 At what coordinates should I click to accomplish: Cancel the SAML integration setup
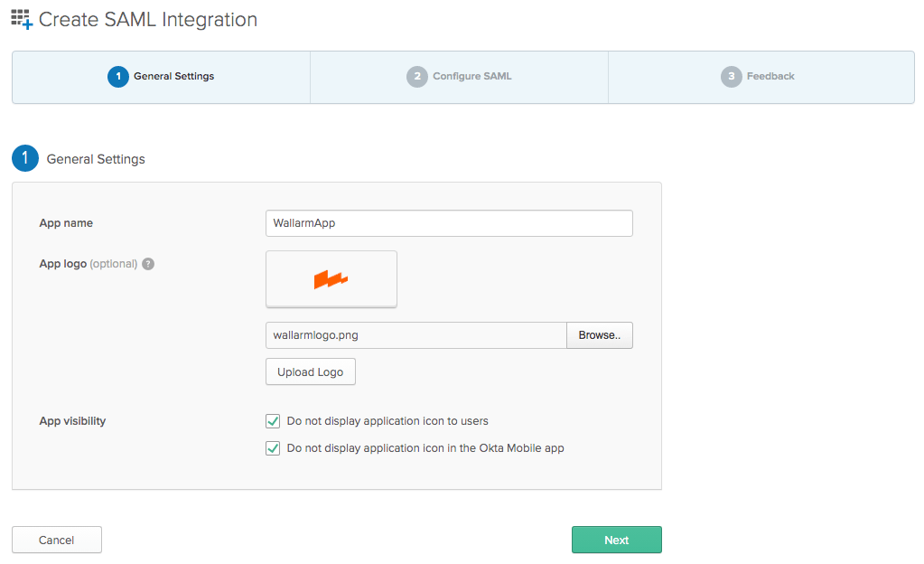pos(56,540)
